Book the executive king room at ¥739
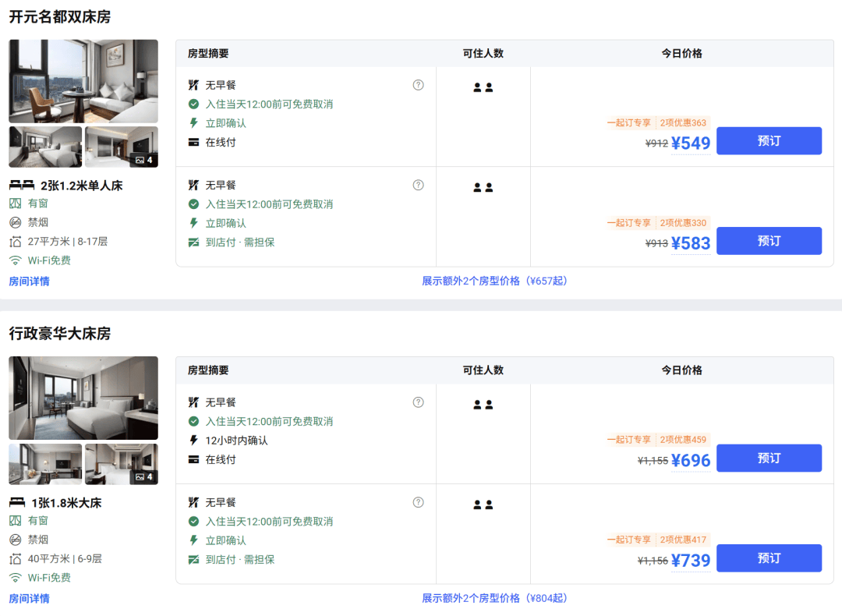842x616 pixels. (769, 558)
